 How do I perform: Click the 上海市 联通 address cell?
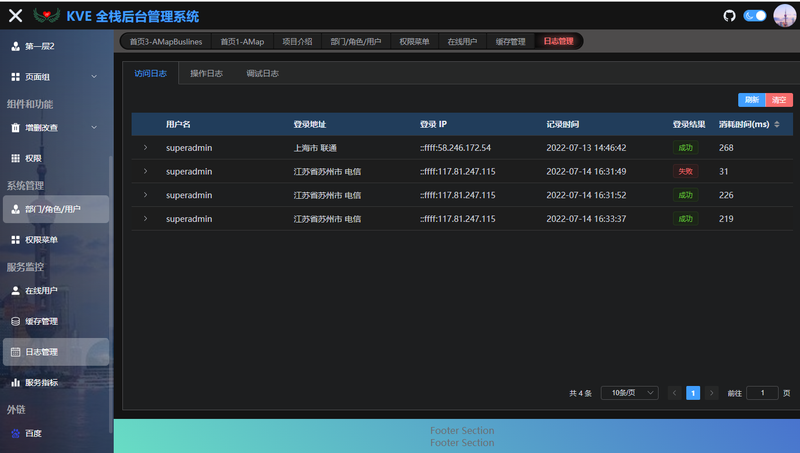tap(315, 148)
